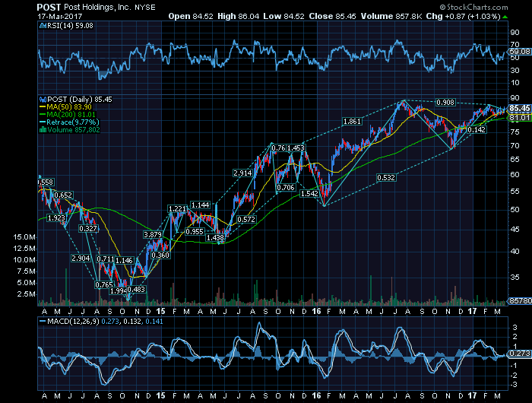Screen dimensions: 532x403
Task: Click the volume bars icon beside Volume 857,802
Action: [43, 130]
